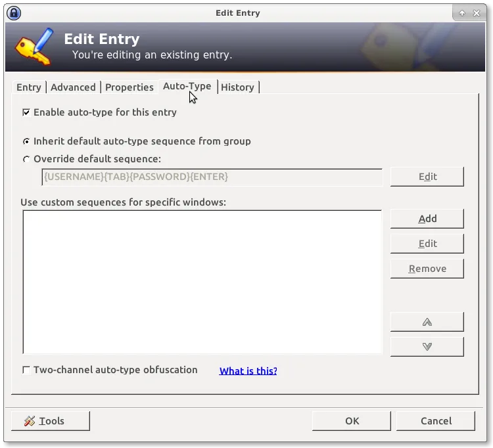
Task: Click the custom sequences list box
Action: point(202,282)
